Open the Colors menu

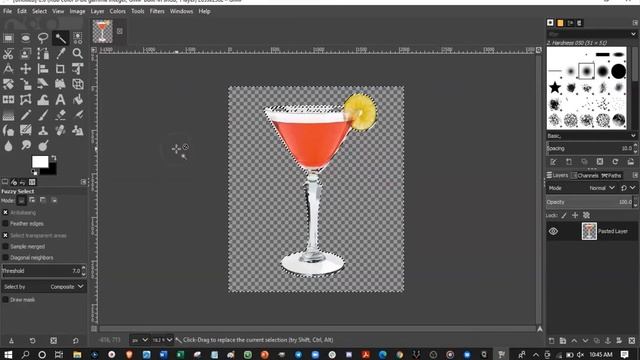click(x=118, y=11)
